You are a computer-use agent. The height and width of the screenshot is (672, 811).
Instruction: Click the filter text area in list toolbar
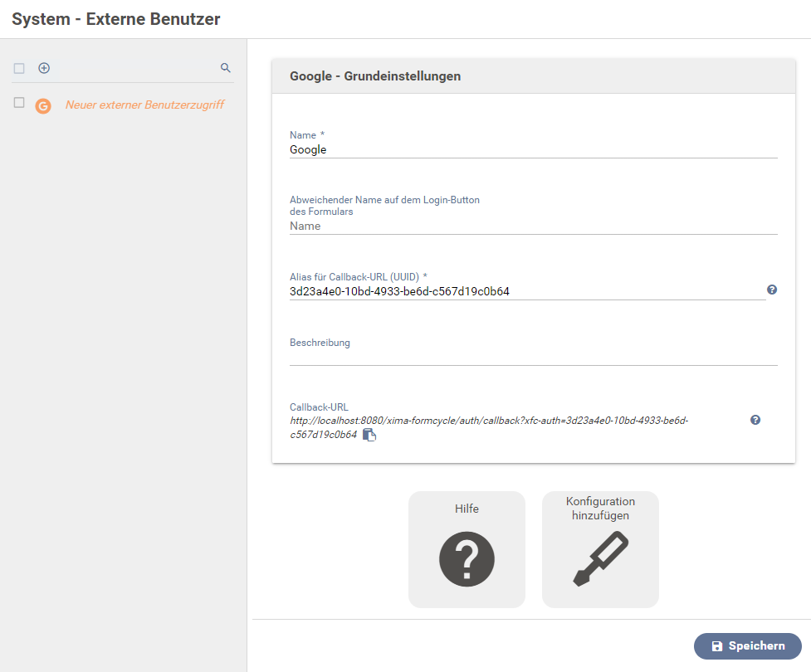coord(133,68)
